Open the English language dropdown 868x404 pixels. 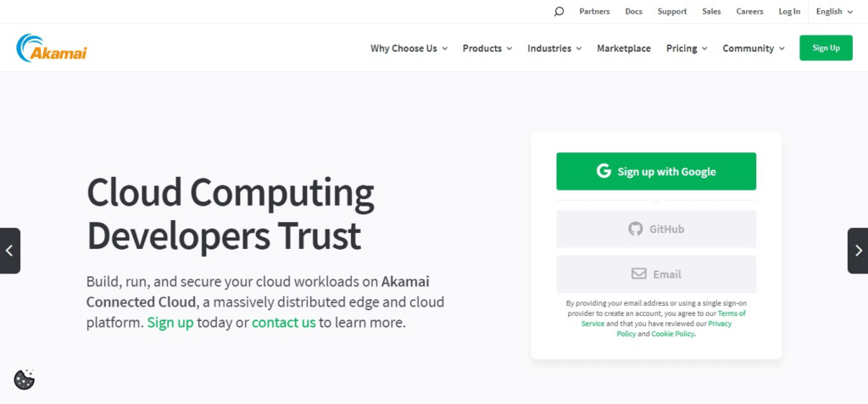point(834,11)
